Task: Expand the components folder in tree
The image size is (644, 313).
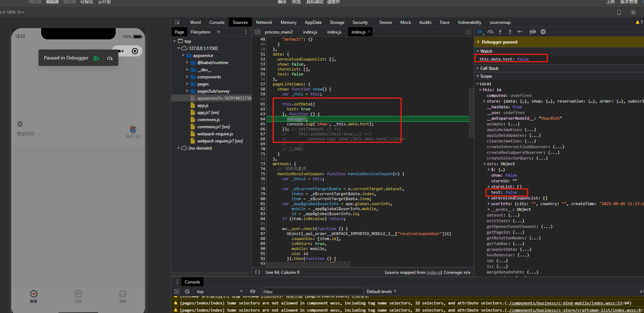Action: (x=187, y=77)
